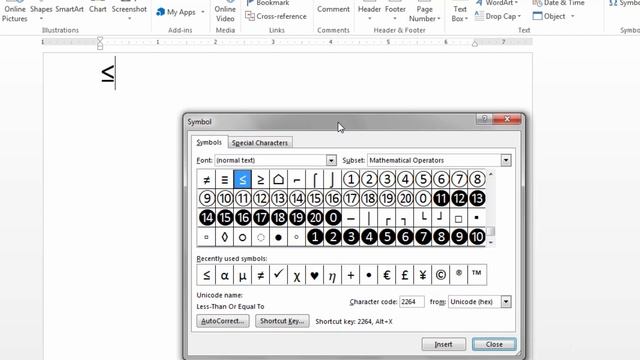Viewport: 640px width, 360px height.
Task: Expand the Text Box dropdown
Action: pyautogui.click(x=466, y=19)
